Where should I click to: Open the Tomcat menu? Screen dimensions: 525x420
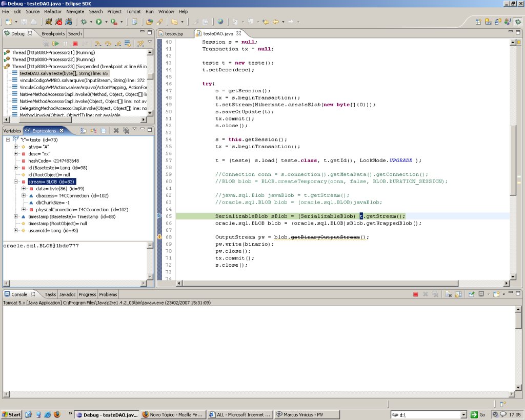(133, 11)
